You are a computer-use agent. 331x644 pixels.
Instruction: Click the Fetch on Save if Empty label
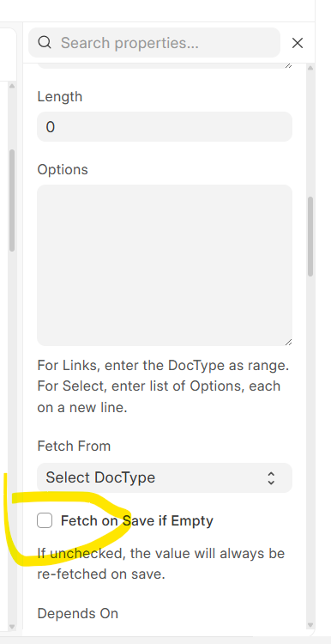[x=137, y=521]
